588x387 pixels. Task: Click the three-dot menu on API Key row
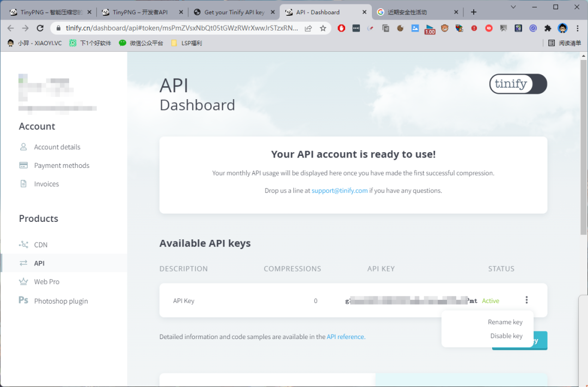pos(526,300)
